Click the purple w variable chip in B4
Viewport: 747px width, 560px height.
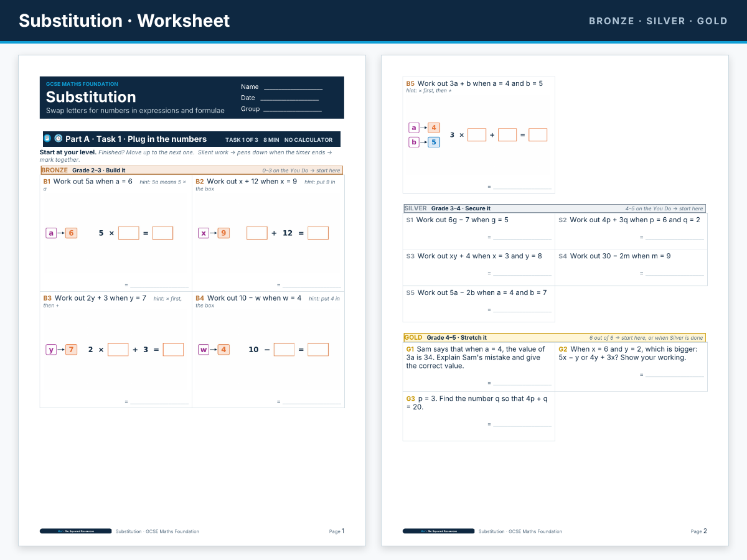(204, 349)
